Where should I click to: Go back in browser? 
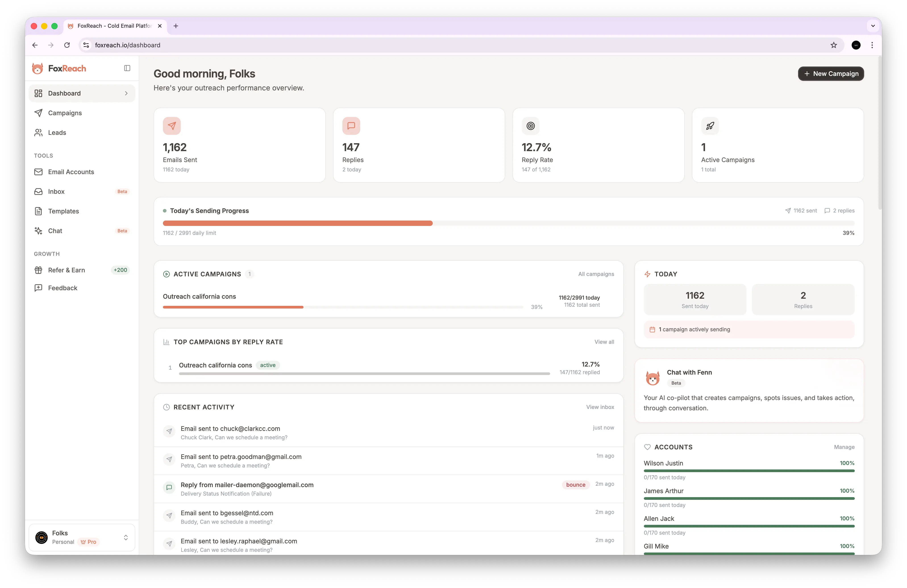(35, 45)
